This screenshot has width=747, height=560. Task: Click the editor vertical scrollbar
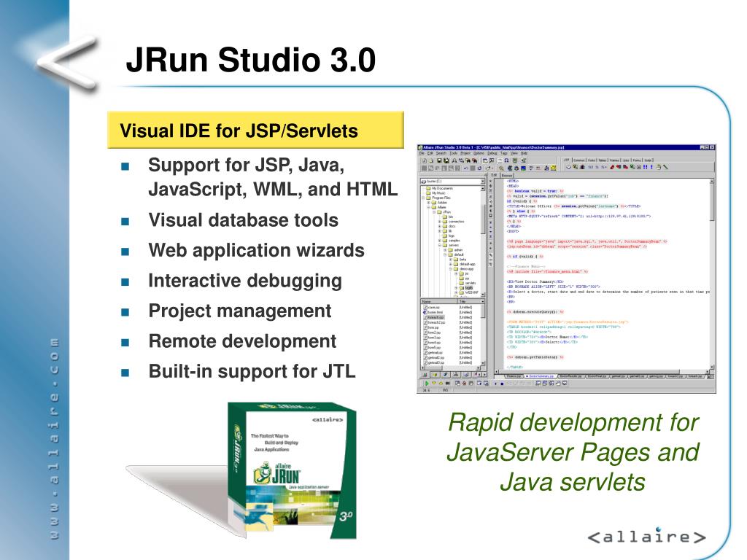click(x=712, y=274)
